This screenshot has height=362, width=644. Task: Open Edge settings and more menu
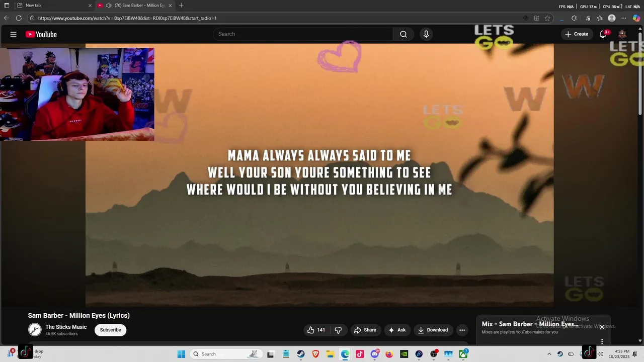click(x=624, y=18)
